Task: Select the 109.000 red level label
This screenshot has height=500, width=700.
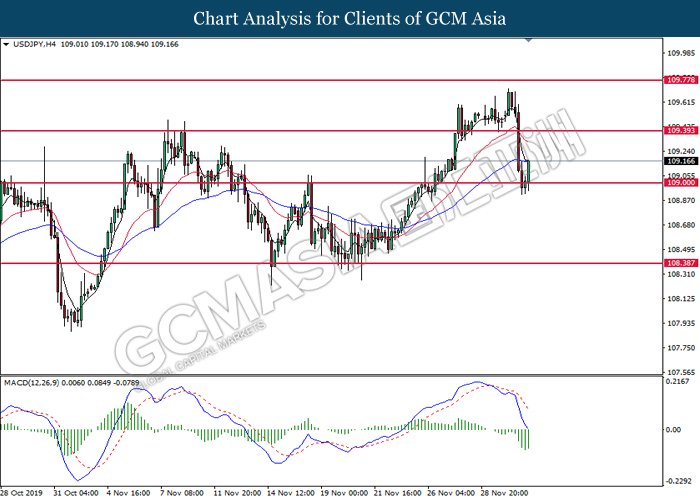Action: click(x=680, y=183)
